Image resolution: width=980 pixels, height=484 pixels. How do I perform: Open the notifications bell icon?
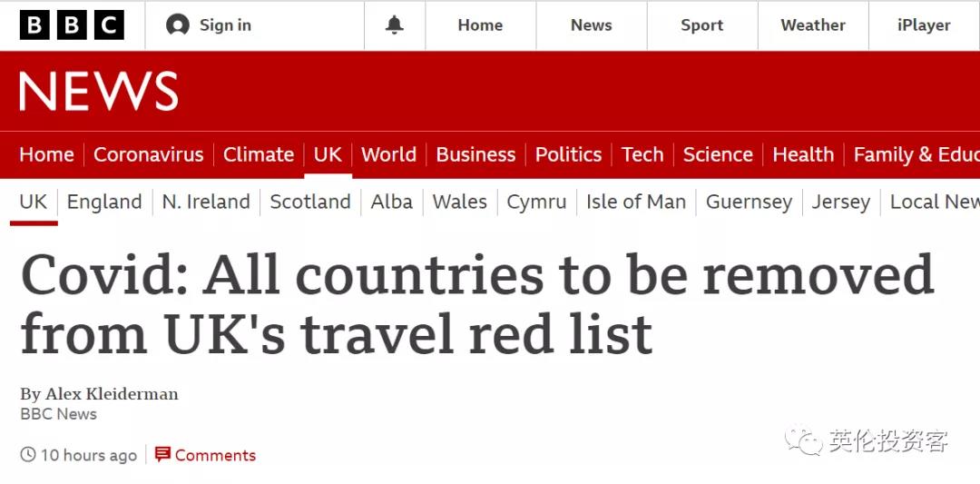(395, 25)
